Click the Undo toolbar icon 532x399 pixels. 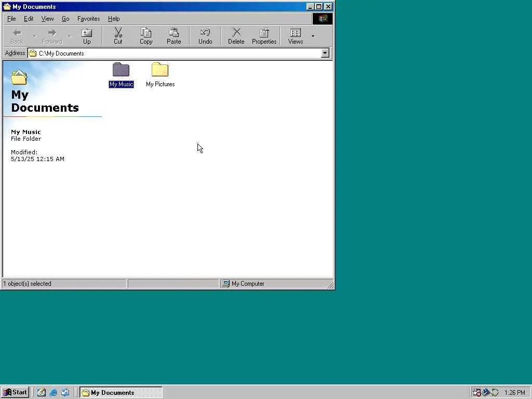[x=205, y=36]
